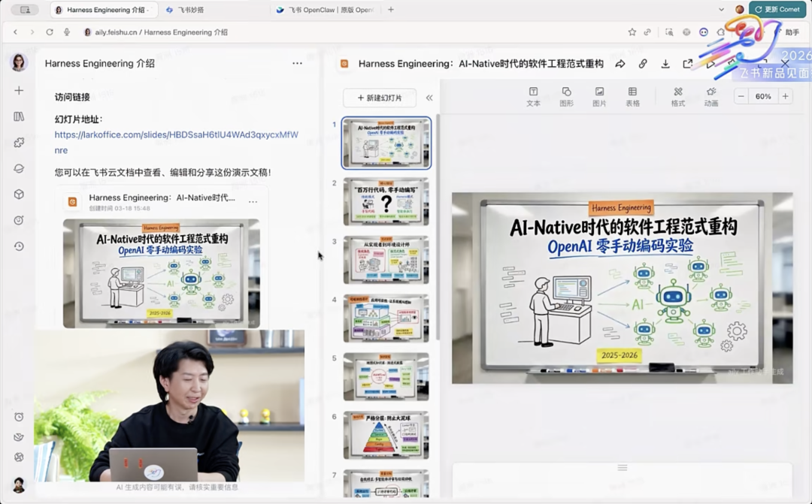Click the 文本 text tool icon
The height and width of the screenshot is (504, 812).
point(533,96)
